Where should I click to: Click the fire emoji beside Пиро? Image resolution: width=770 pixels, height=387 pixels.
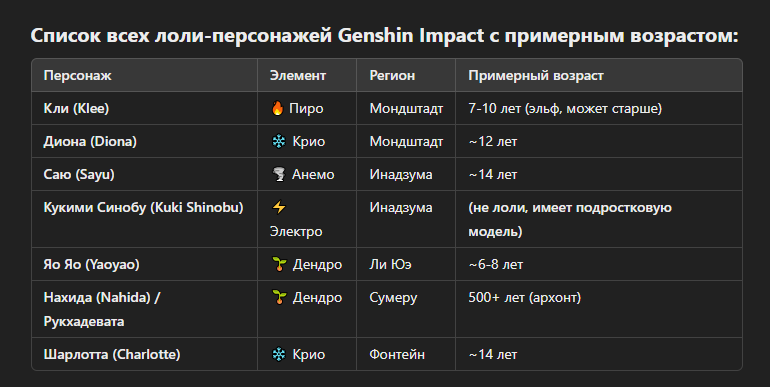(x=277, y=108)
